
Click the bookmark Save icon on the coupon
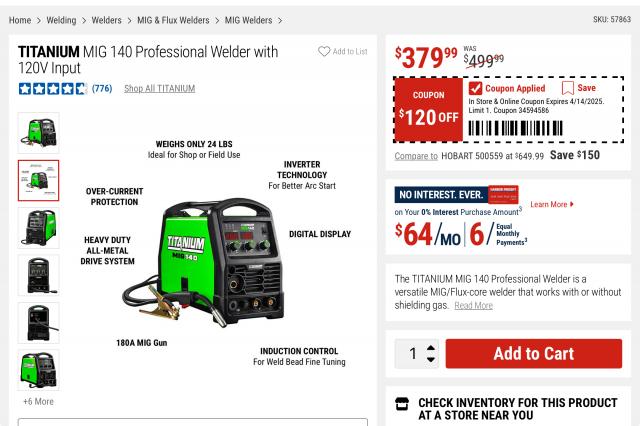(567, 88)
